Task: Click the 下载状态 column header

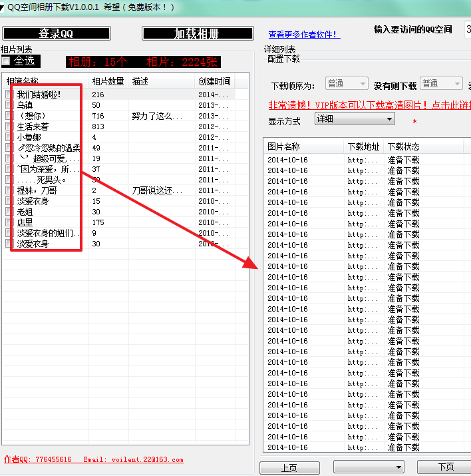Action: click(424, 146)
